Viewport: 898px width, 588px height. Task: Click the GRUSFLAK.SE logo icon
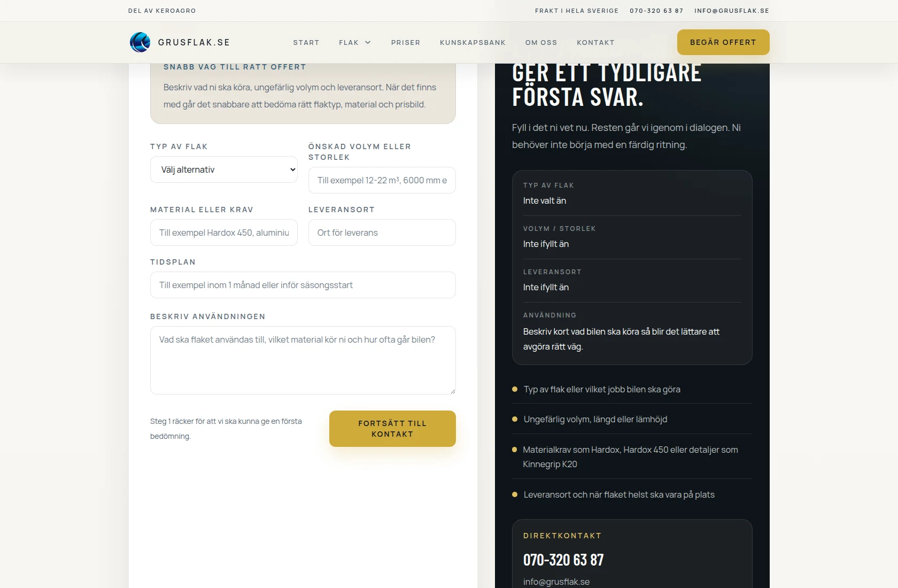[x=140, y=42]
